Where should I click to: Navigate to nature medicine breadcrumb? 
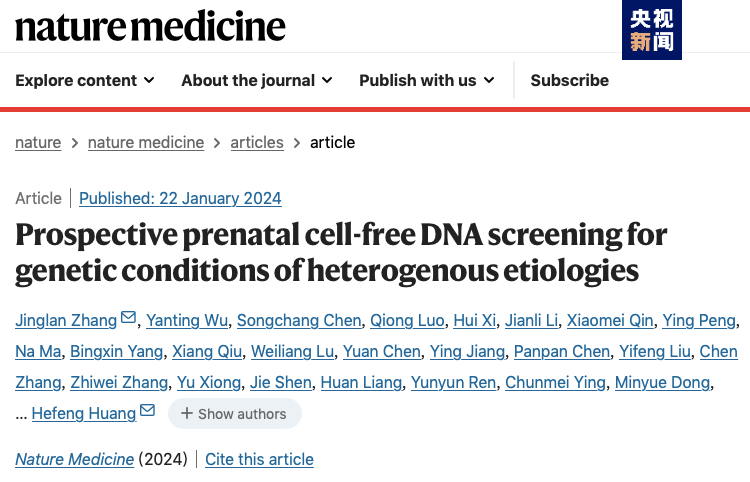(146, 142)
